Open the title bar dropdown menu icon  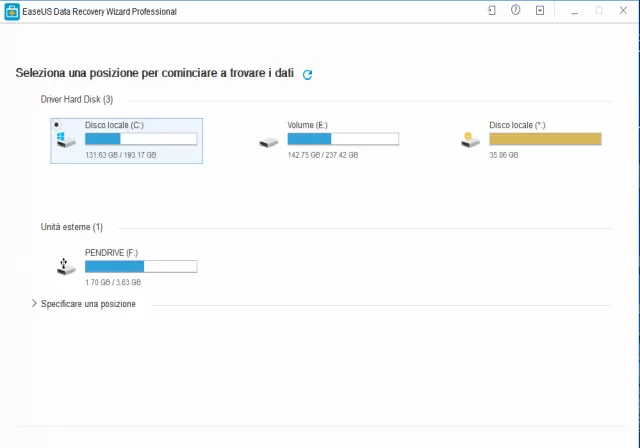pyautogui.click(x=540, y=11)
